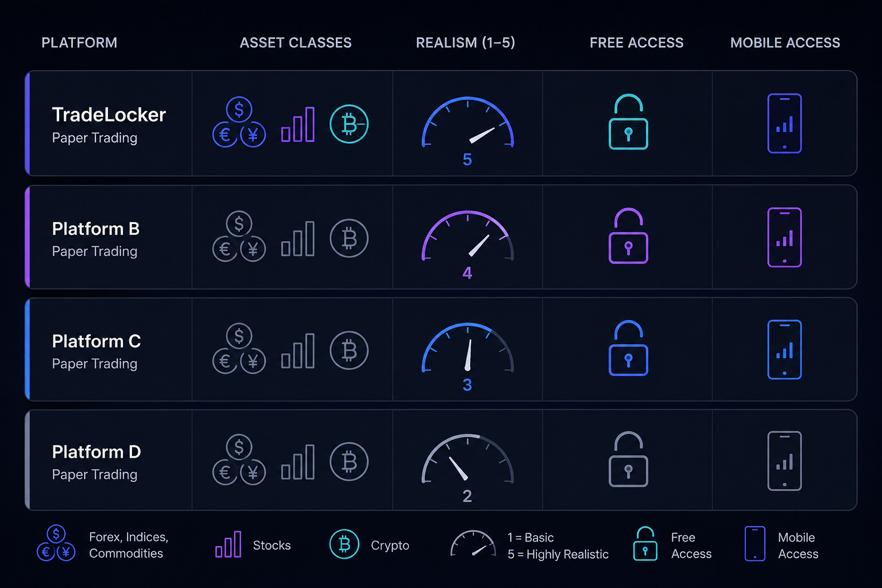Click the realism score 3 under Platform C gauge
Screen dimensions: 882x588
point(467,385)
